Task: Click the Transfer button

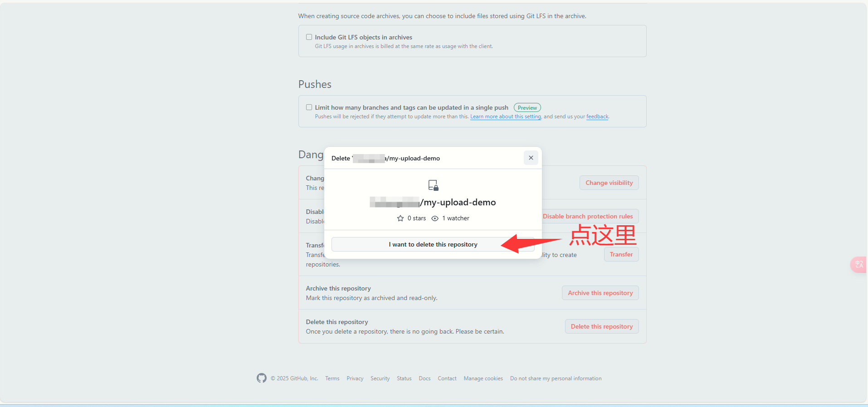Action: pyautogui.click(x=621, y=254)
